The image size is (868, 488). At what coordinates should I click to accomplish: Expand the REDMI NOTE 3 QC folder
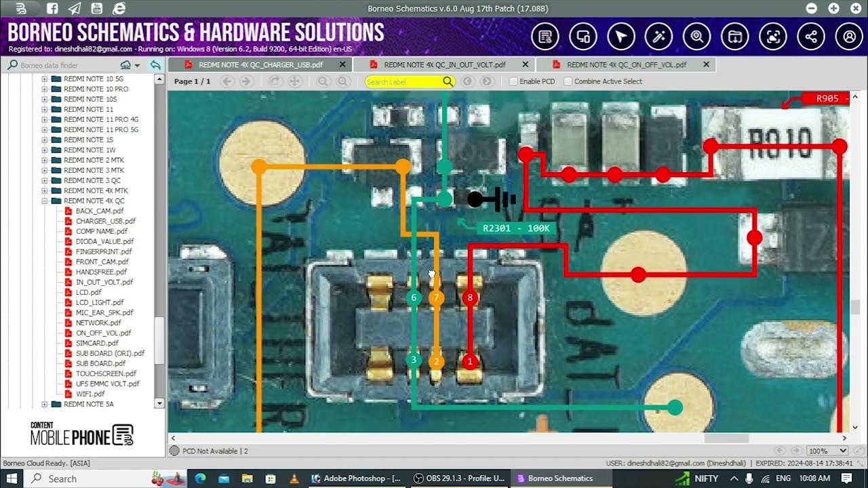click(45, 180)
